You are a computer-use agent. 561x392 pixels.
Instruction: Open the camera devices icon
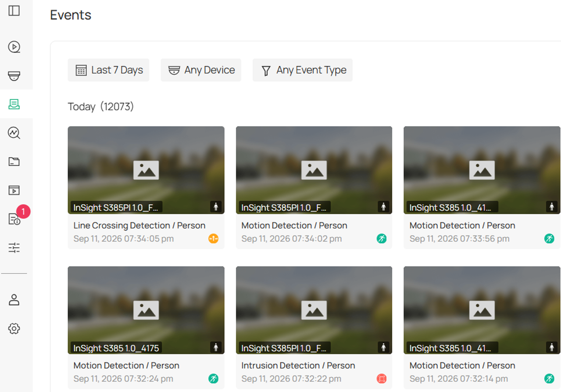point(14,76)
